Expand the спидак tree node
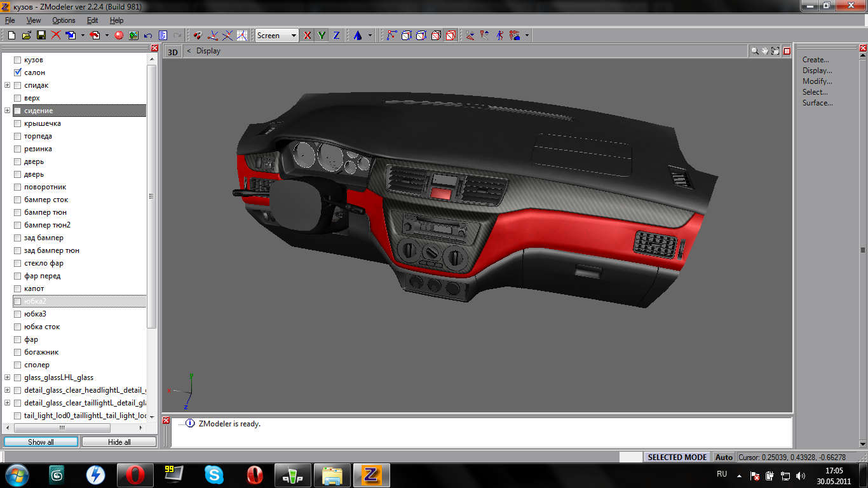Viewport: 868px width, 488px height. 8,85
